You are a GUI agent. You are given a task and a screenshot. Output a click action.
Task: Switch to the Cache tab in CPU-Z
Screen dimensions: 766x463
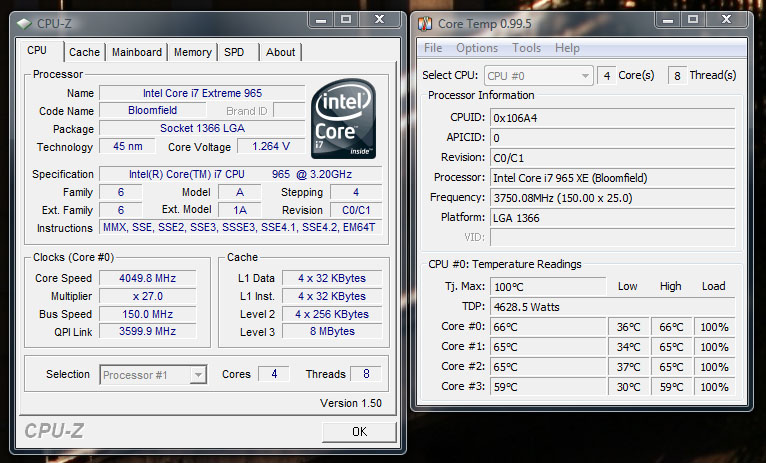85,52
